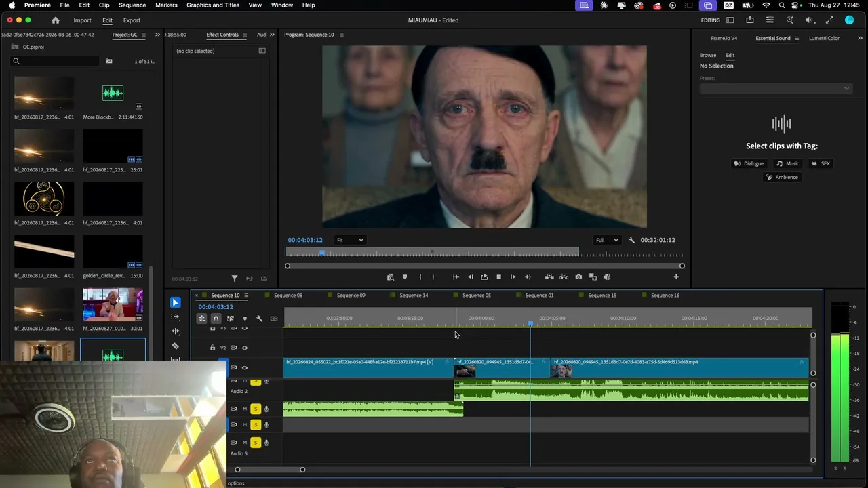Open audio volume icon in header bar
The width and height of the screenshot is (868, 488).
809,20
